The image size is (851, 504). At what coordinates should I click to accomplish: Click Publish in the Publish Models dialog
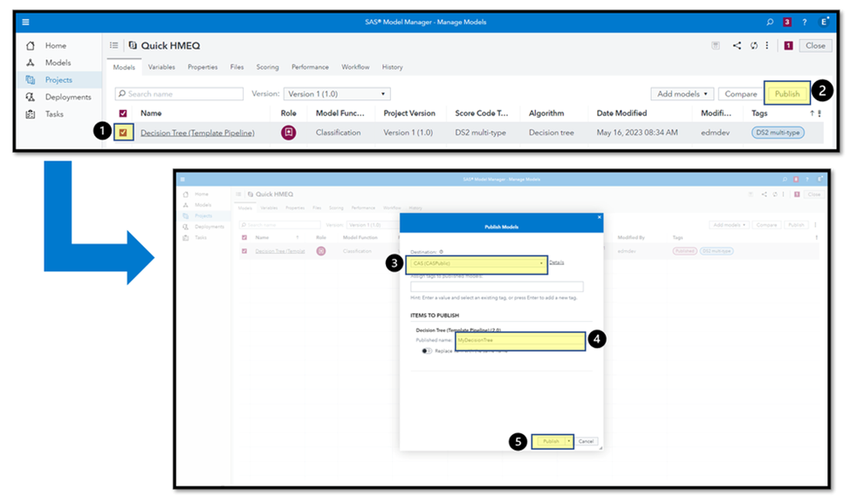coord(551,441)
